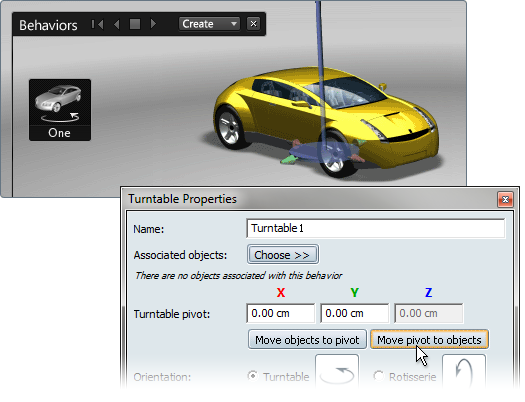The width and height of the screenshot is (525, 402).
Task: Click the disabled Z pivot field
Action: pyautogui.click(x=429, y=313)
